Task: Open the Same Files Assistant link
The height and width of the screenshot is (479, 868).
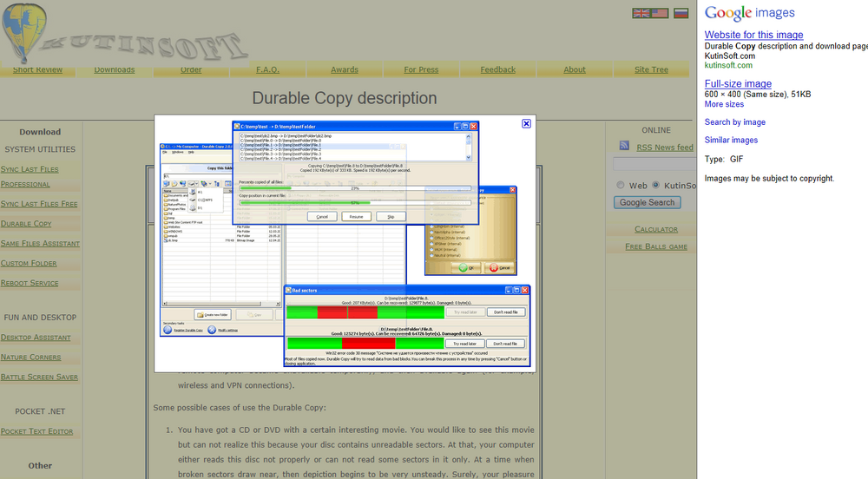Action: tap(41, 243)
